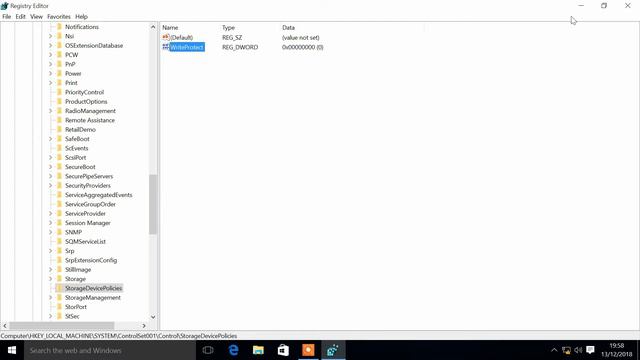The height and width of the screenshot is (360, 640).
Task: Click tree horizontal scrollbar left arrow
Action: [5, 326]
